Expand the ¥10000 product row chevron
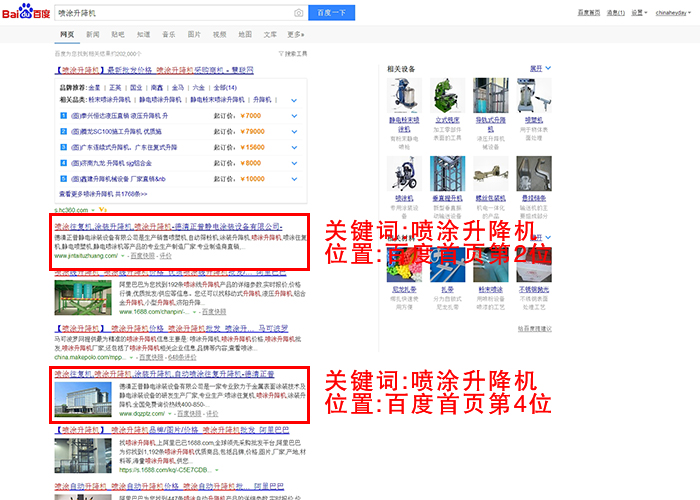700x500 pixels. pos(294,179)
